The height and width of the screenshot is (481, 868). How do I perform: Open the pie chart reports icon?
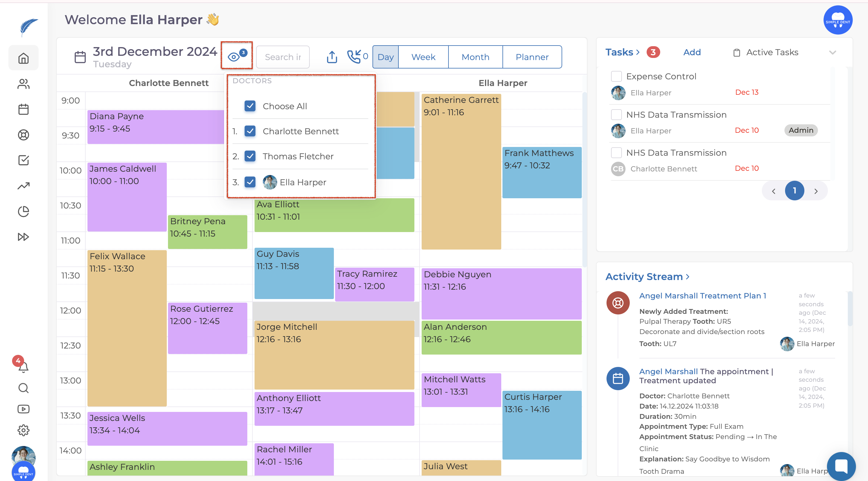point(23,211)
